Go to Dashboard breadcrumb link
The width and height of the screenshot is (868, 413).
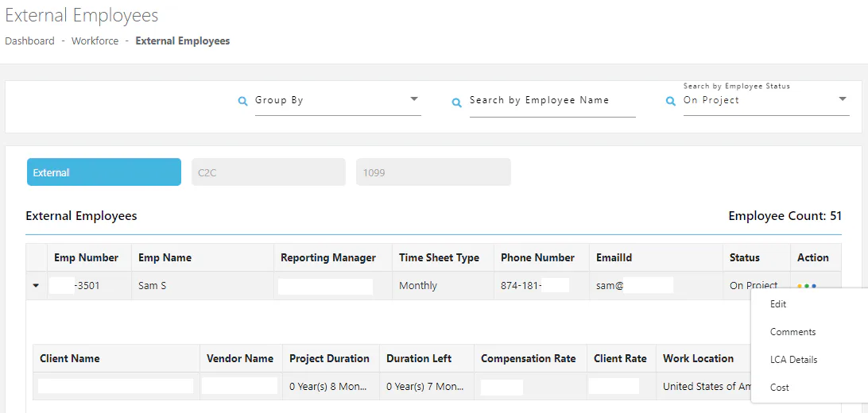(x=30, y=41)
